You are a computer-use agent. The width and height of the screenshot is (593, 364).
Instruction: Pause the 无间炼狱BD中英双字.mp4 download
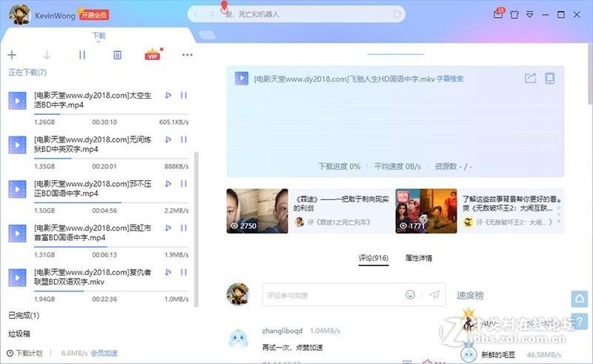pos(184,139)
